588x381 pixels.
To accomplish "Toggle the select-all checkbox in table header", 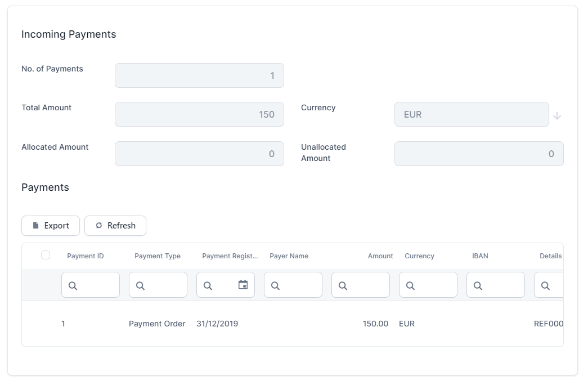I will 46,256.
